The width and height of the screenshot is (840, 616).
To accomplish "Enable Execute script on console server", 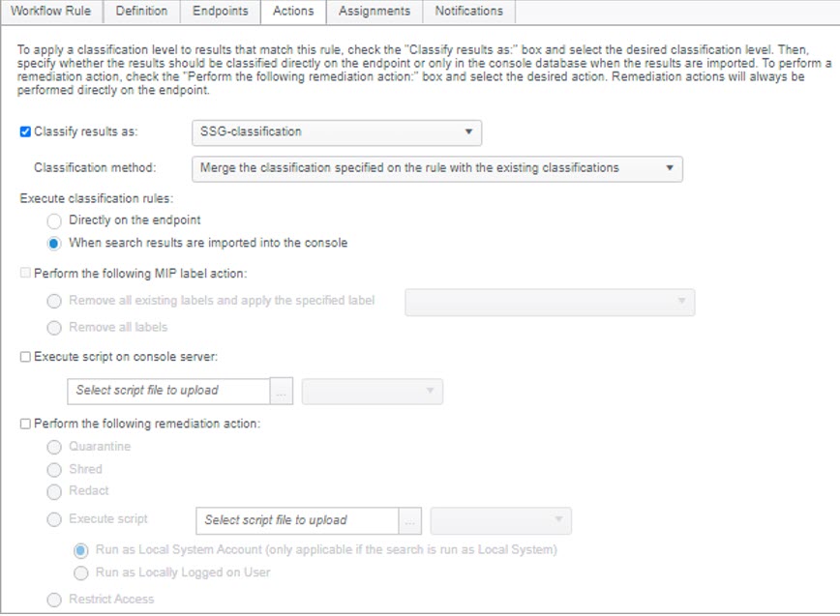I will click(x=26, y=357).
